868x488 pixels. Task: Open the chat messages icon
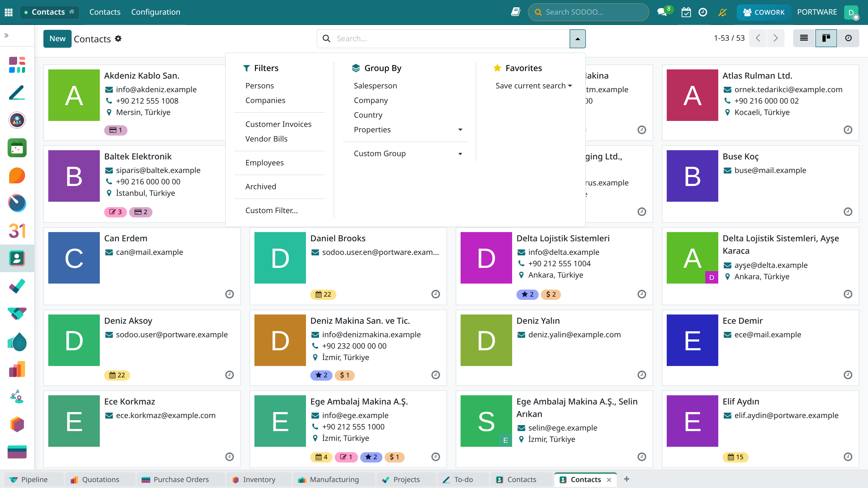coord(662,12)
